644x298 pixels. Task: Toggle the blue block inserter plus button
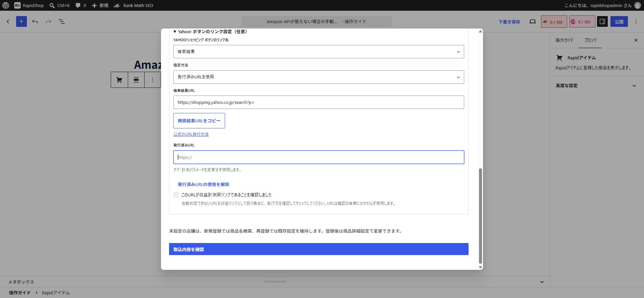[21, 21]
